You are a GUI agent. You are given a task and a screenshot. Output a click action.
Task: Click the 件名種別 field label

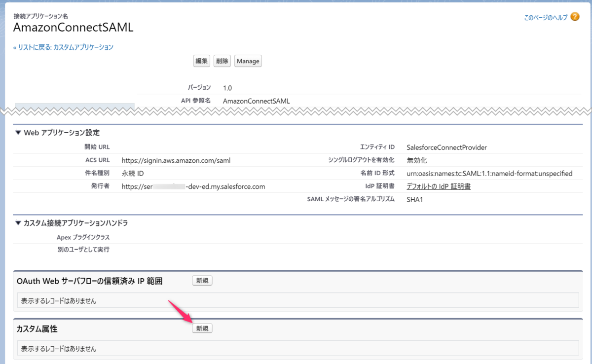pyautogui.click(x=97, y=174)
